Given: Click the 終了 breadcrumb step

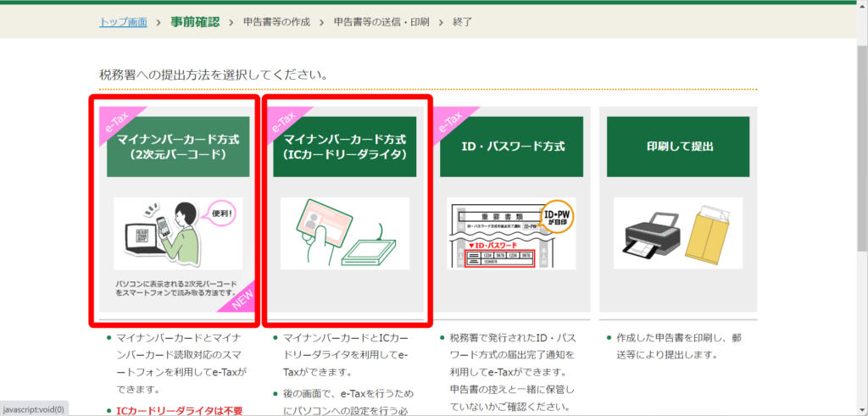Looking at the screenshot, I should point(462,22).
